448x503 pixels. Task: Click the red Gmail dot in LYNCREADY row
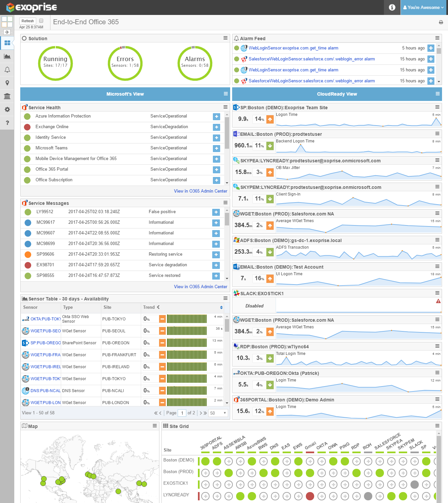tap(310, 496)
